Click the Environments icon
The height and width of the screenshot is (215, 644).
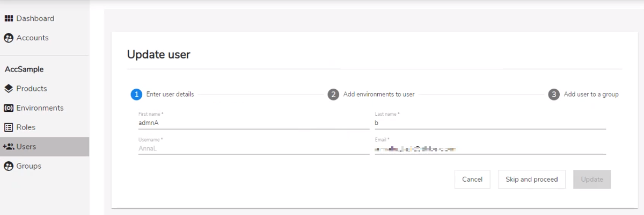click(9, 108)
